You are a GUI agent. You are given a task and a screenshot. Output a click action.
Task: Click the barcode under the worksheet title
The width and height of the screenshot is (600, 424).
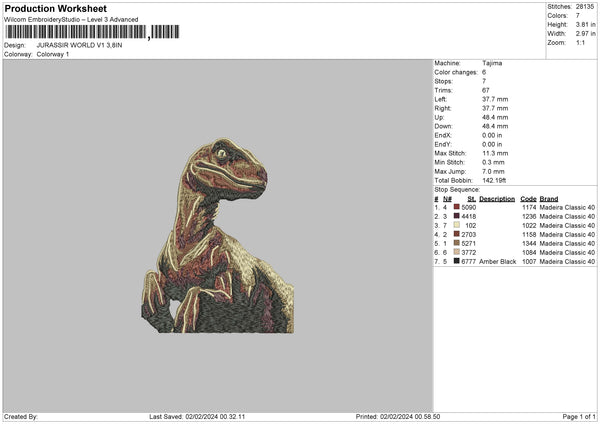92,32
